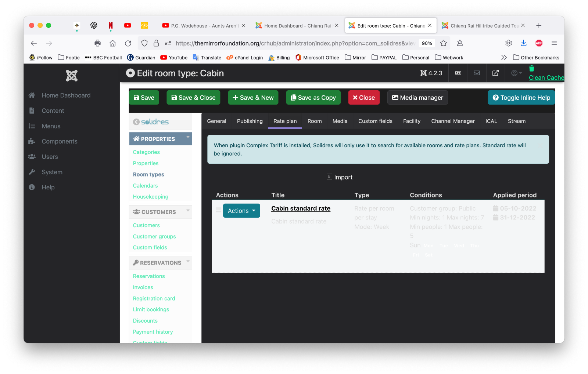588x374 pixels.
Task: Click the Solidres logo back arrow
Action: click(136, 122)
